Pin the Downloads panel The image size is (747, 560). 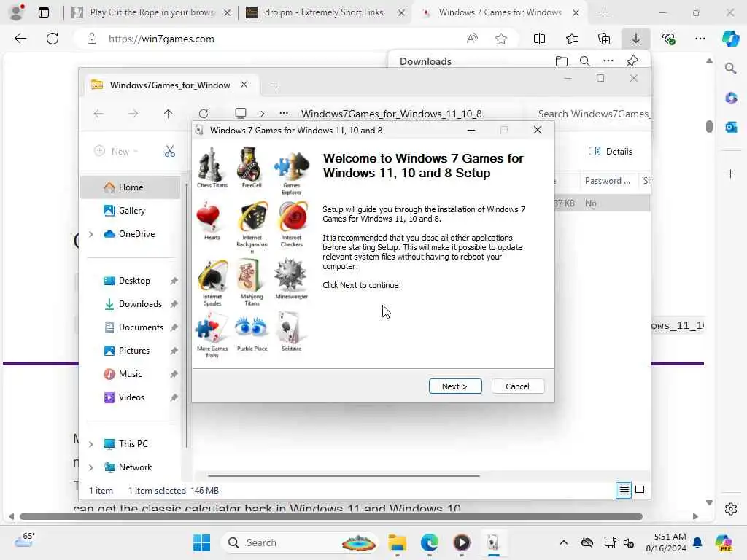(632, 61)
